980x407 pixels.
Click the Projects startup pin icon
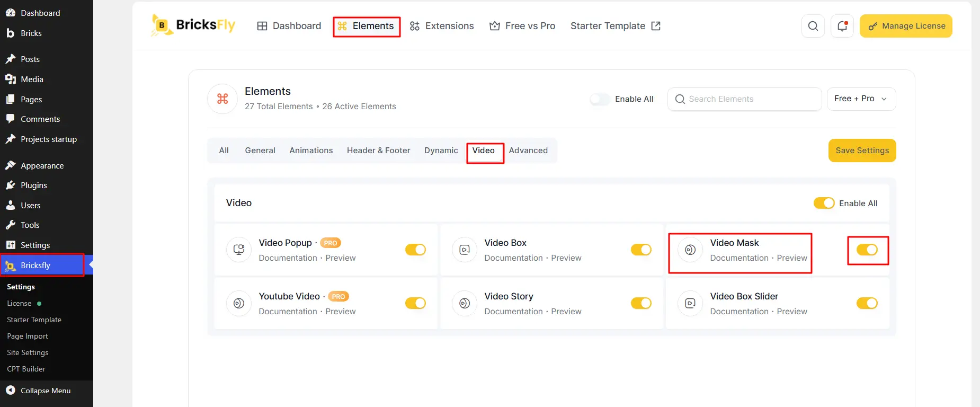(x=11, y=139)
